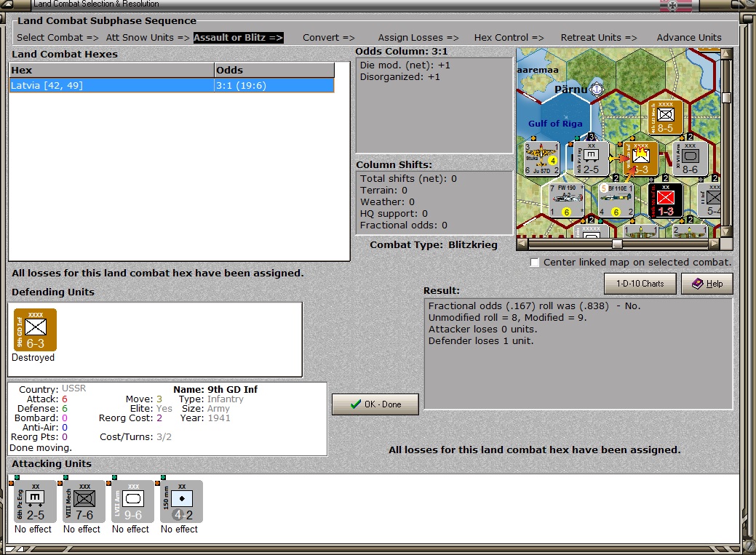
Task: Click the 'Total shifts (net): 0' line
Action: (x=408, y=178)
